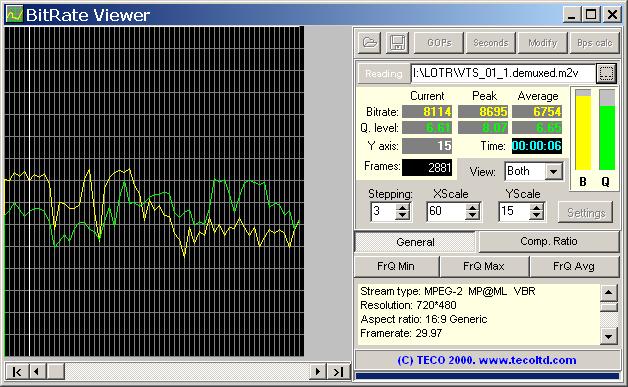Click the browse button beside the file path
628x387 pixels.
(606, 73)
